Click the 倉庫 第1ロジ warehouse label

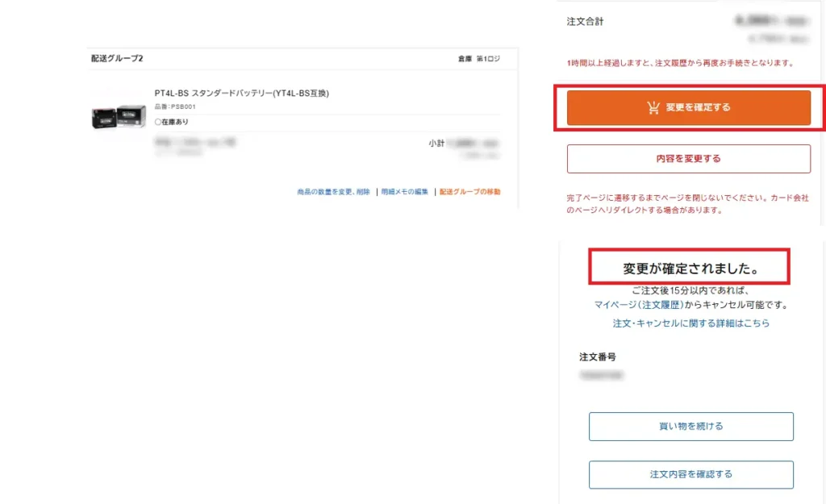click(479, 59)
